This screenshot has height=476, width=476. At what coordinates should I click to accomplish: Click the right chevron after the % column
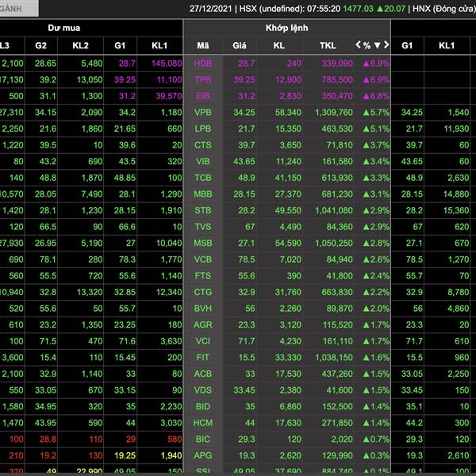click(386, 45)
